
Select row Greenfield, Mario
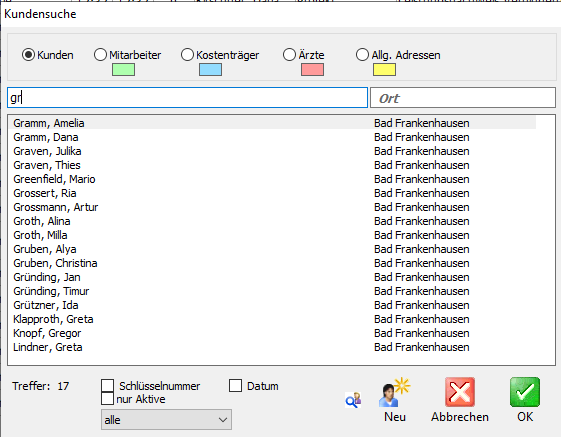[273, 179]
